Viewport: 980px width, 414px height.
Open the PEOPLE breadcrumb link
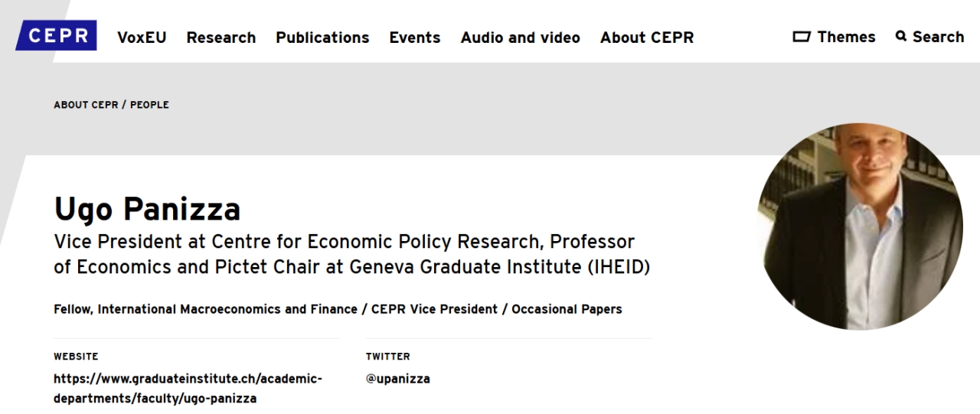(x=149, y=105)
